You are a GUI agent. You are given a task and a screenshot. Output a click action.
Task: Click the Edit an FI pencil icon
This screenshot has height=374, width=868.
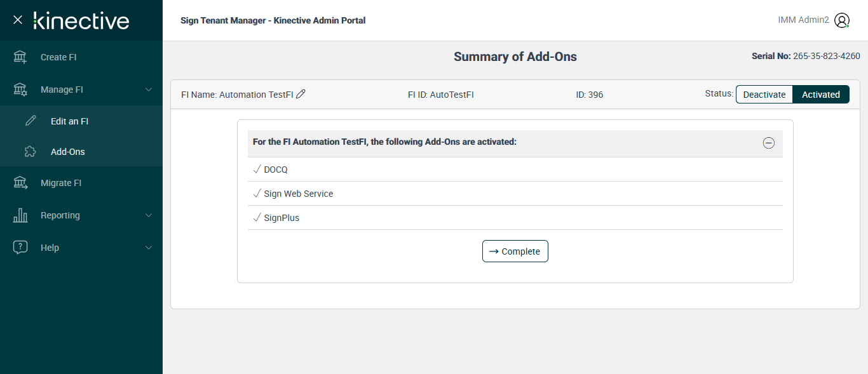(31, 121)
